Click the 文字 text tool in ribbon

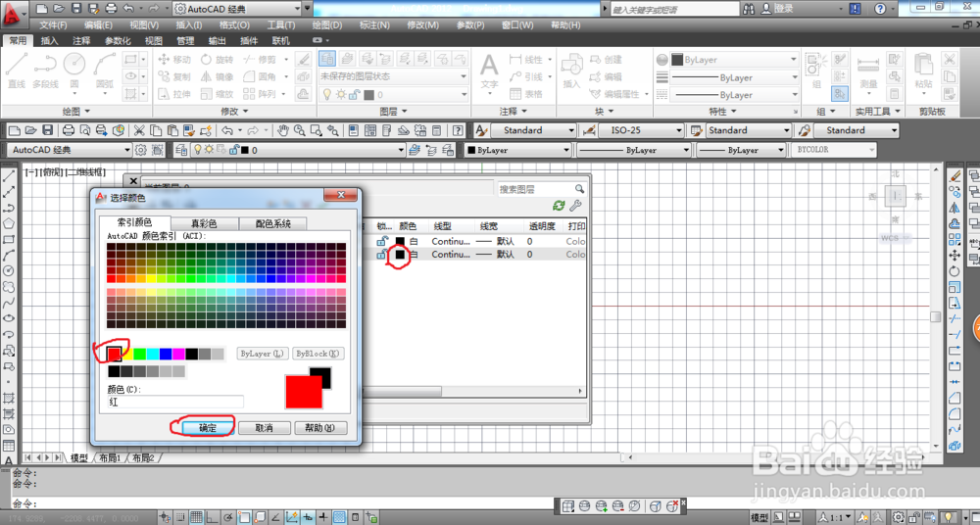489,72
